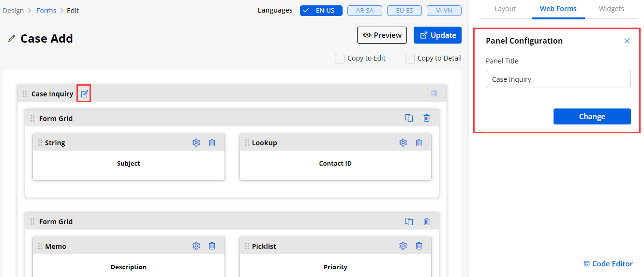The width and height of the screenshot is (644, 277).
Task: Click the edit icon next to Case Inquiry
Action: click(x=85, y=93)
